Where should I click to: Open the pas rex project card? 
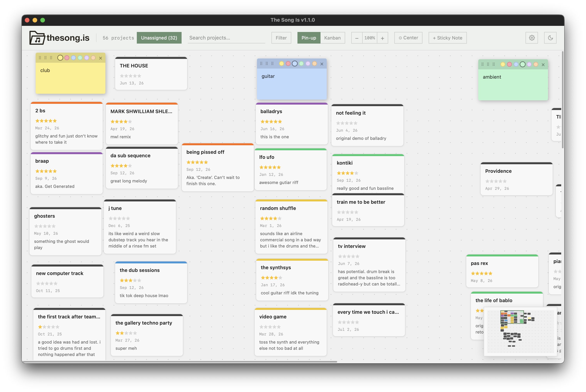click(x=502, y=271)
